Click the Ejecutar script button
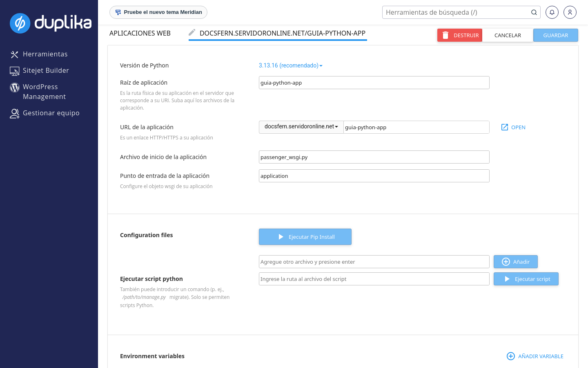This screenshot has height=368, width=588. click(526, 279)
